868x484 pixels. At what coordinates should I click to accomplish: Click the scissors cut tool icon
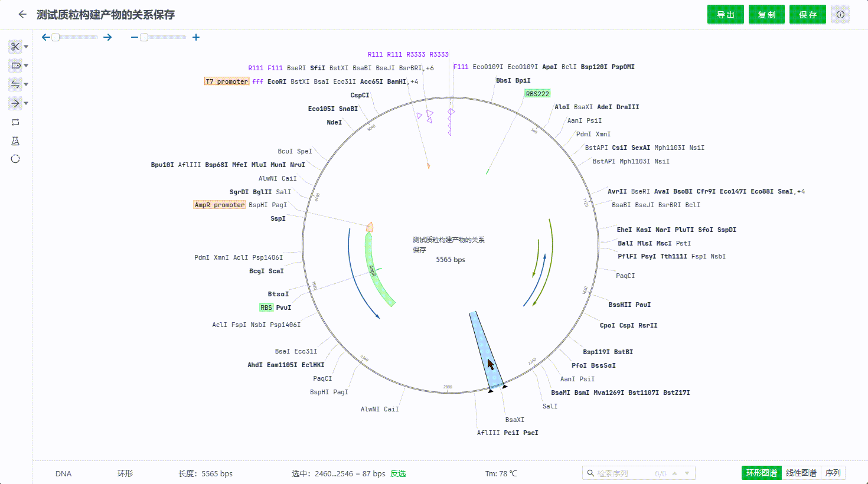pos(15,47)
